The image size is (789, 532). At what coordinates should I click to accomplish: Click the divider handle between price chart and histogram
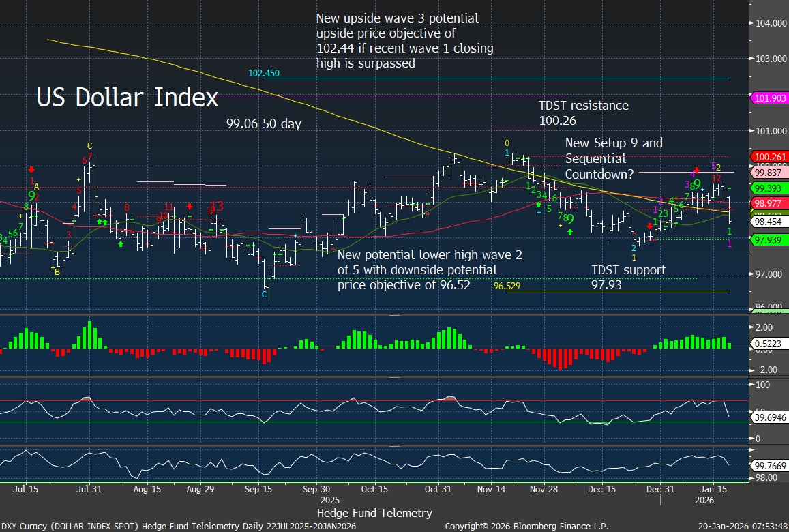click(x=394, y=315)
